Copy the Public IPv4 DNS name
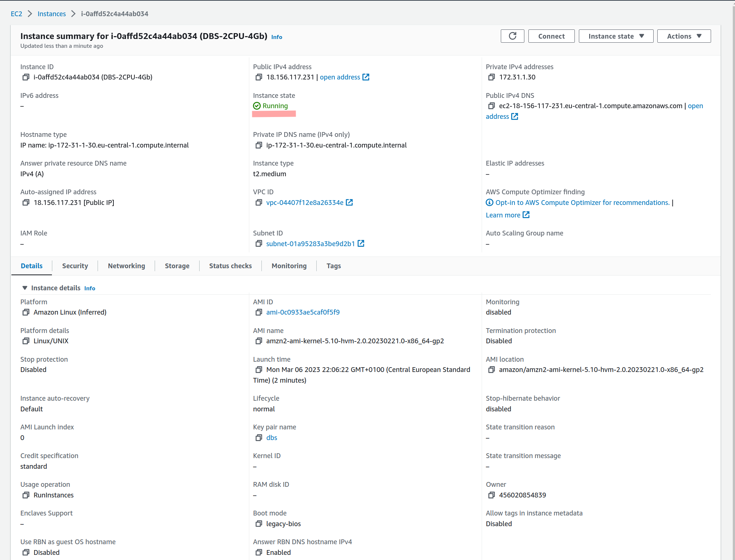Image resolution: width=735 pixels, height=560 pixels. pyautogui.click(x=491, y=106)
